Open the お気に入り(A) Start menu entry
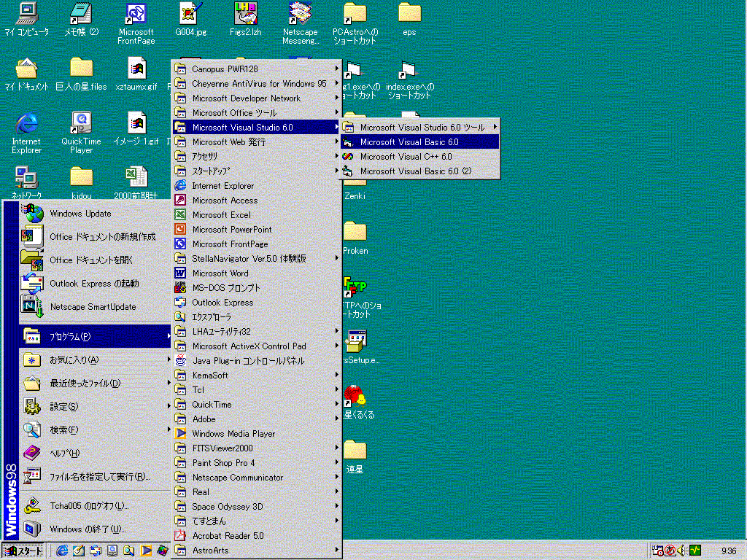 point(95,360)
